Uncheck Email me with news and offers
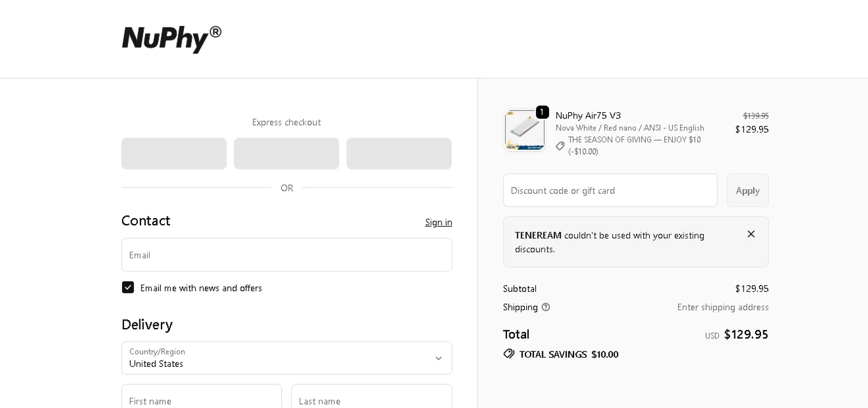The image size is (868, 408). tap(128, 288)
